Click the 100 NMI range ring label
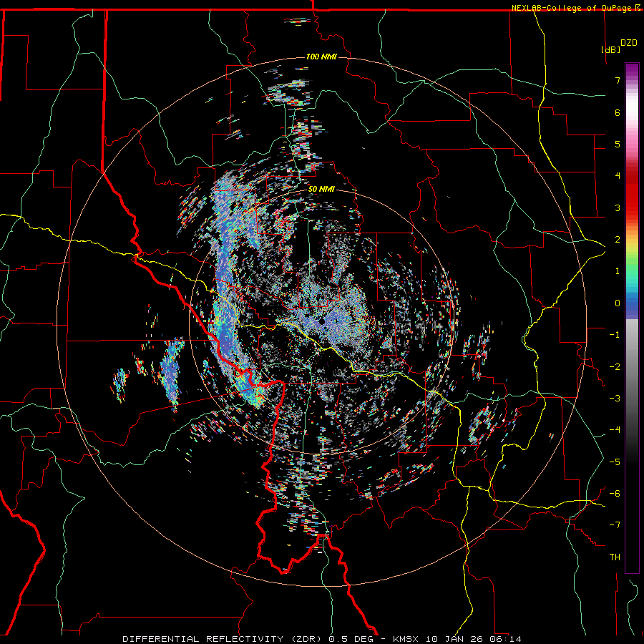Screen dimensions: 644x644 tap(321, 57)
